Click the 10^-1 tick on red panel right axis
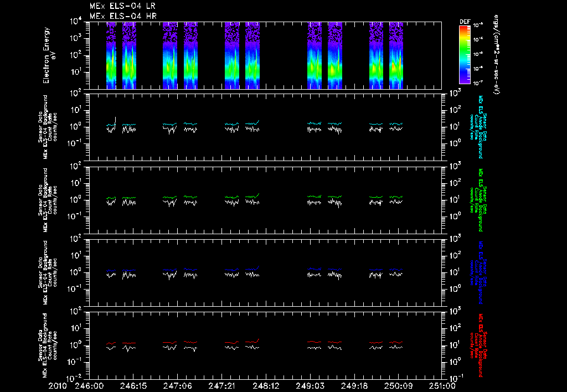The width and height of the screenshot is (567, 392). click(x=455, y=379)
